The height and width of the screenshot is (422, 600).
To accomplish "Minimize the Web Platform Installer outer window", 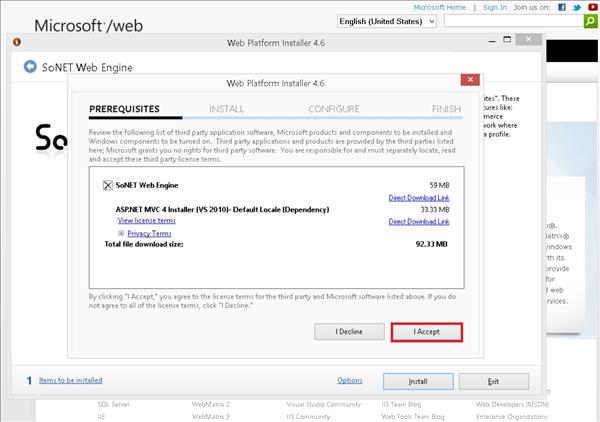I will [492, 40].
